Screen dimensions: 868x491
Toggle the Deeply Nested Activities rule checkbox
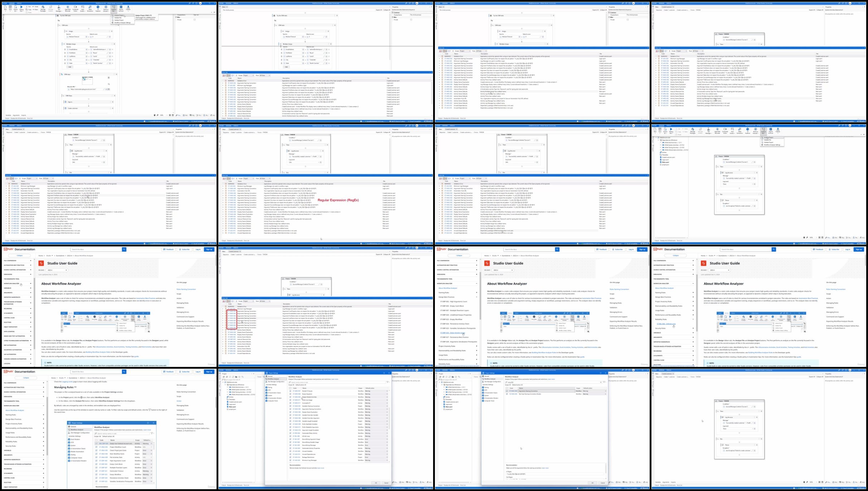(290, 397)
